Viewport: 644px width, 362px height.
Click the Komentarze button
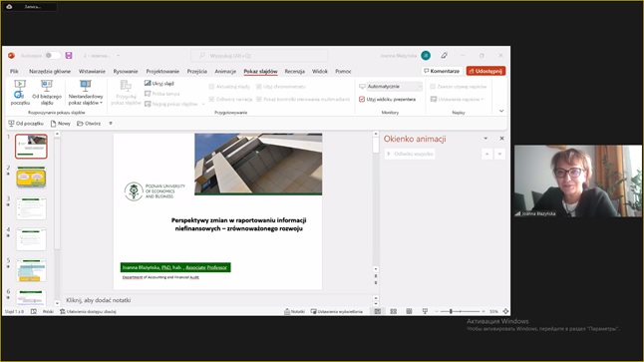(x=442, y=71)
